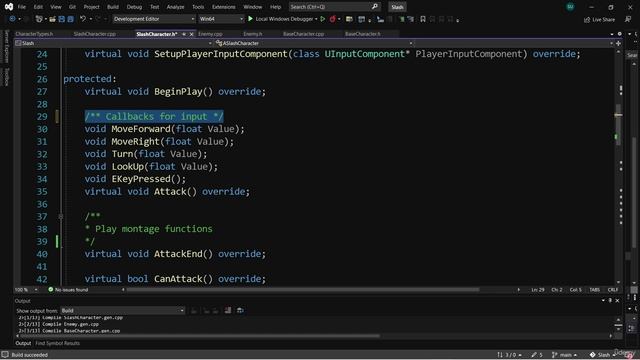Expand the debugger target dropdown arrow
This screenshot has height=360, width=640.
coord(316,19)
